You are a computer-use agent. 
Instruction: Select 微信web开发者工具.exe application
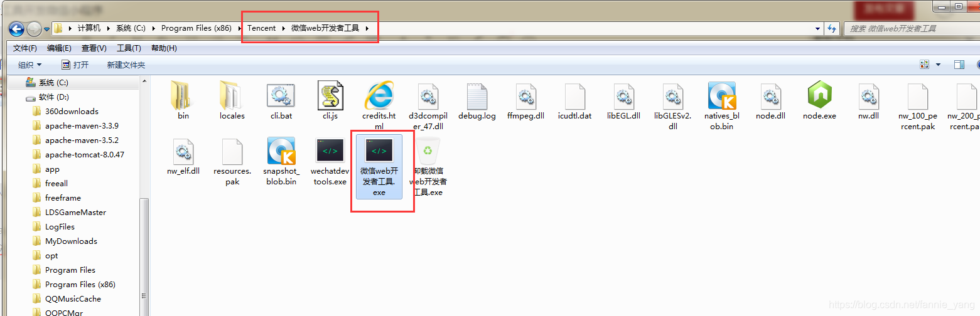tap(379, 166)
